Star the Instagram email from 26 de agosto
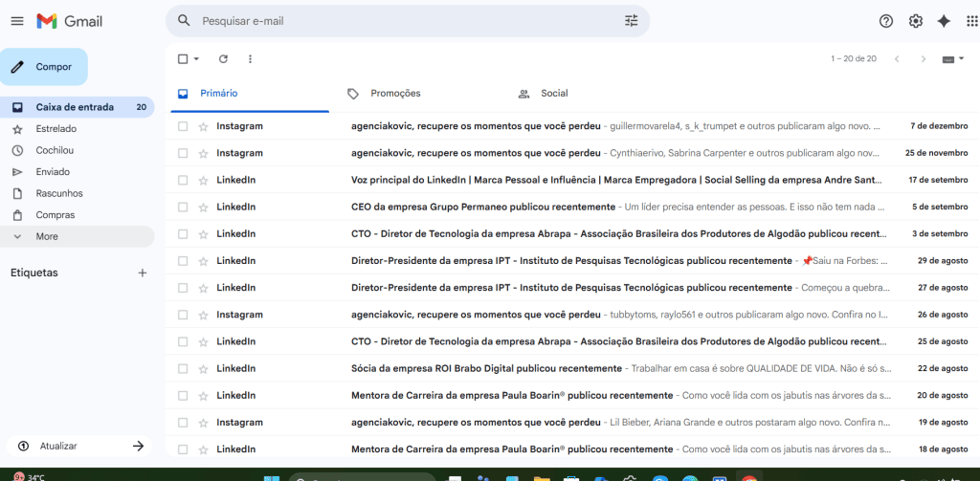 (x=203, y=315)
